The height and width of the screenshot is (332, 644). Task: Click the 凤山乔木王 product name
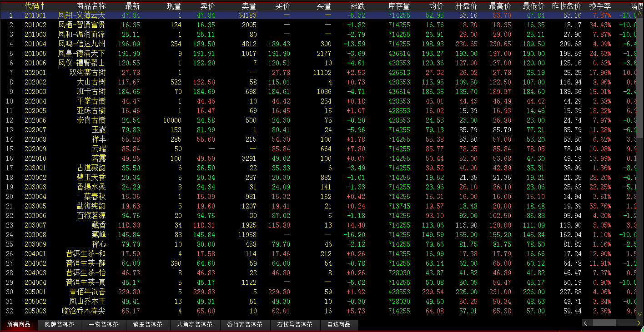tap(88, 302)
